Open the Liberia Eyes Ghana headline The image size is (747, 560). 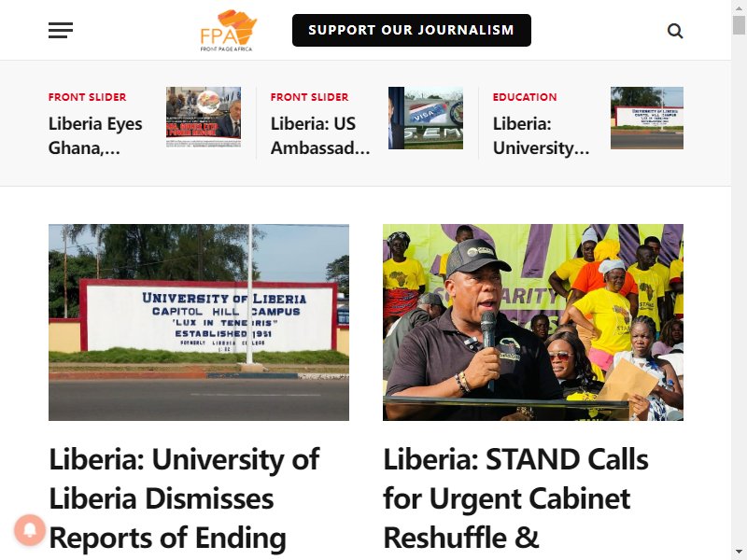pyautogui.click(x=95, y=135)
